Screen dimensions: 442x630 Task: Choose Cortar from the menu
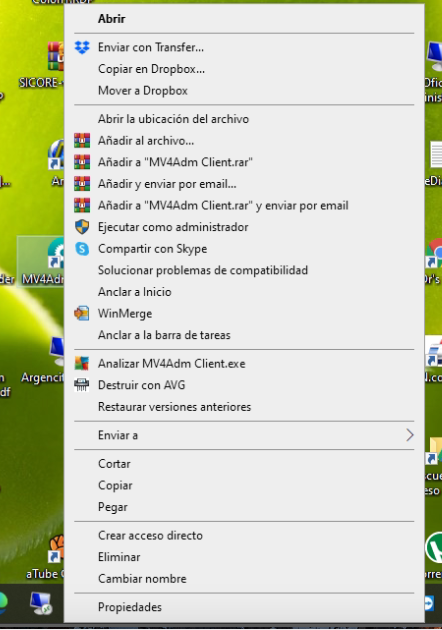coord(244,464)
